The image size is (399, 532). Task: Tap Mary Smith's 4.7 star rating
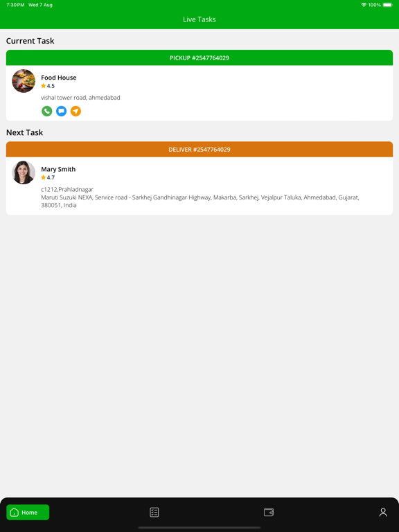(x=48, y=177)
